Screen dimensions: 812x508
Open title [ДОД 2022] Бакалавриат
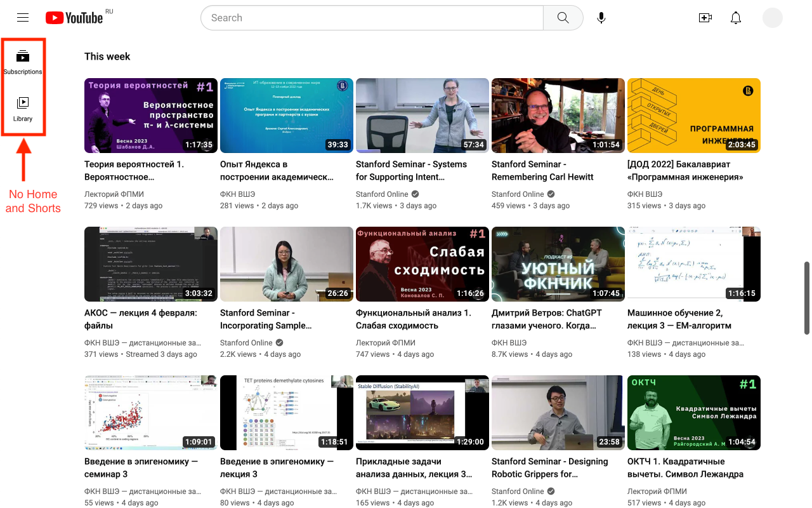pos(685,170)
